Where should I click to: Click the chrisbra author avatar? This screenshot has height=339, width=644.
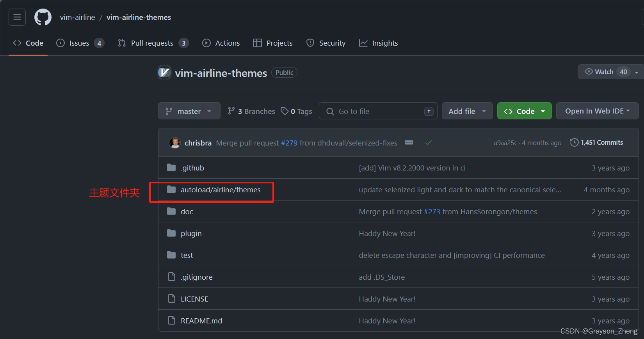click(x=175, y=143)
